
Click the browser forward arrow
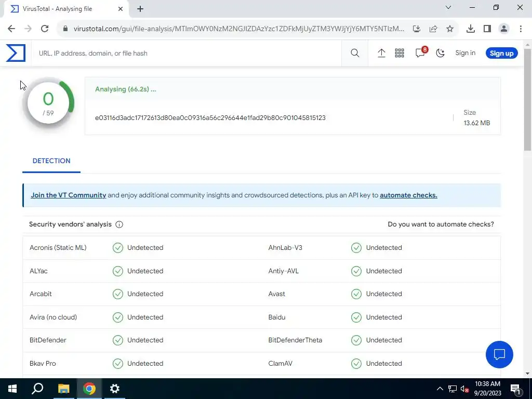tap(28, 29)
